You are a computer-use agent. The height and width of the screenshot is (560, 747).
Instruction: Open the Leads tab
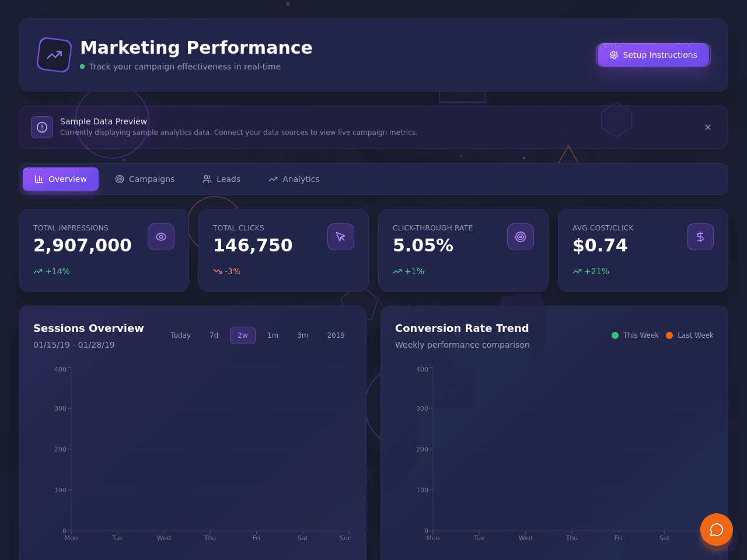(222, 179)
